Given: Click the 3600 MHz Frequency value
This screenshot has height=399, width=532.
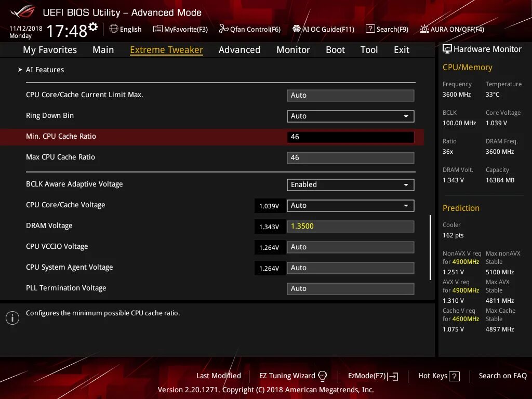Looking at the screenshot, I should [x=456, y=95].
